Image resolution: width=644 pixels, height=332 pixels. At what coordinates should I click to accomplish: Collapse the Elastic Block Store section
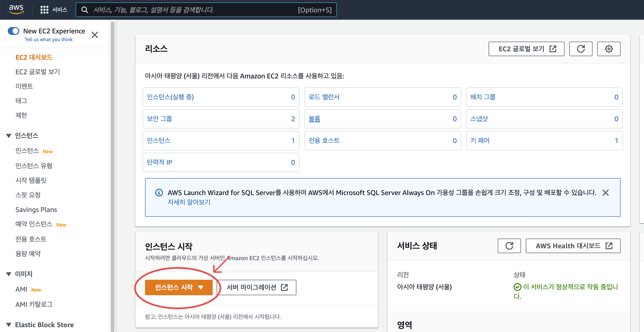click(x=9, y=325)
